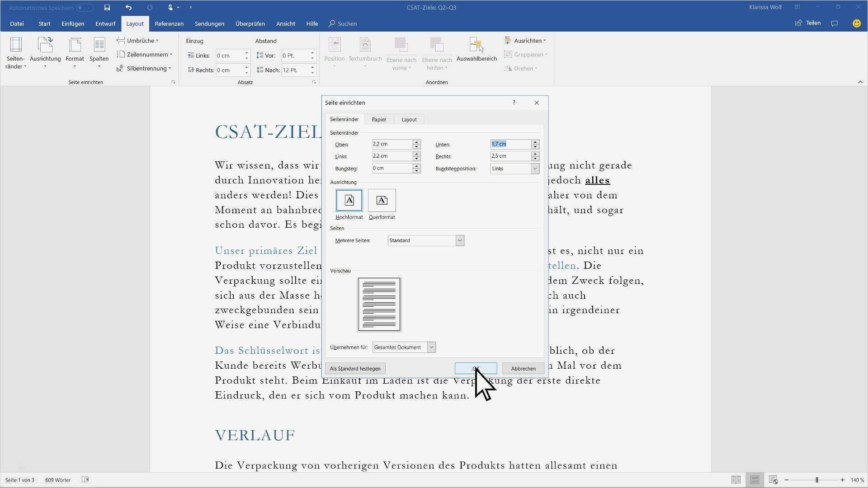This screenshot has width=868, height=488.
Task: Click the Format (paper size) icon
Action: (x=75, y=53)
